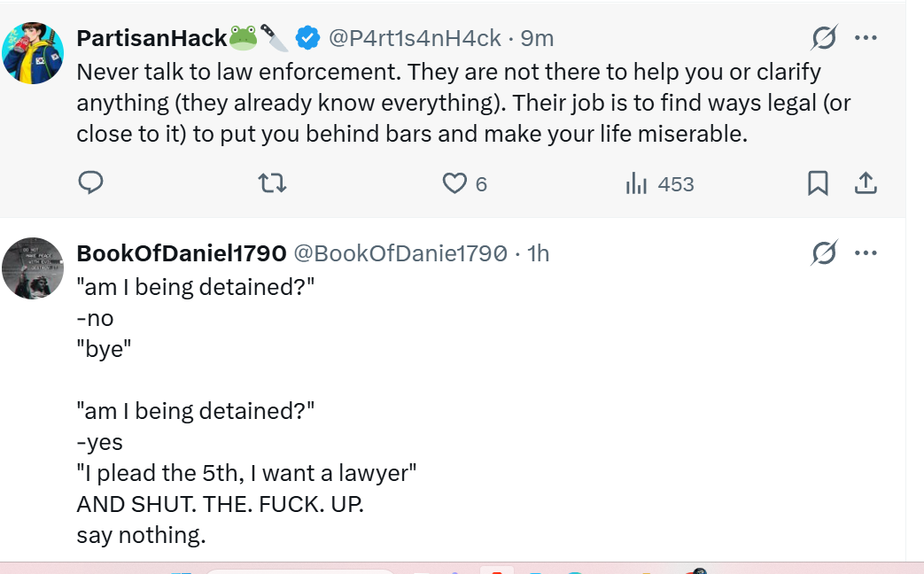View analytics showing 453 views

pyautogui.click(x=660, y=184)
